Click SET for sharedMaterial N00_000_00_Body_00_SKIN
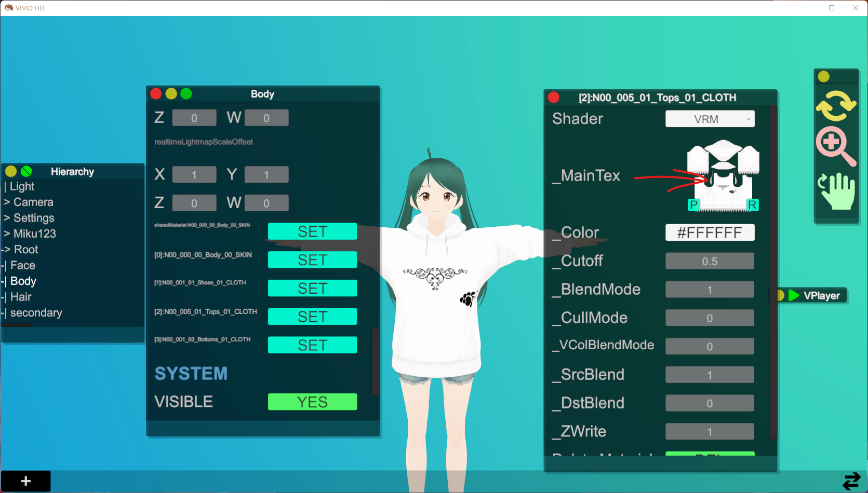The image size is (868, 493). click(x=312, y=231)
